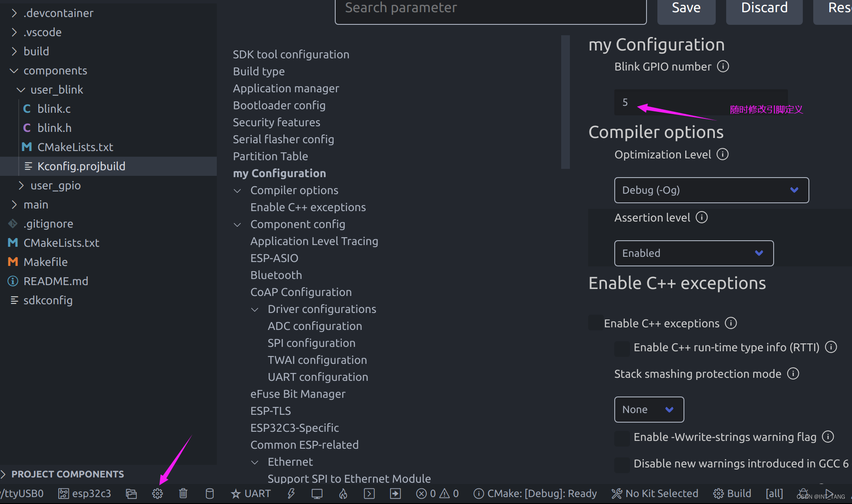The width and height of the screenshot is (852, 504).
Task: Show info for Optimization Level
Action: (723, 154)
